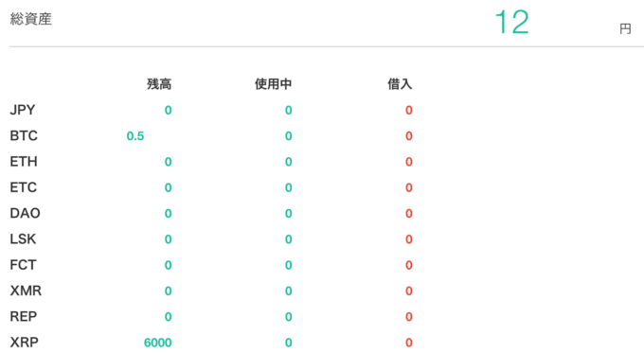Click the ETC borrowed (借入) red value
The image size is (644, 353).
click(x=409, y=187)
